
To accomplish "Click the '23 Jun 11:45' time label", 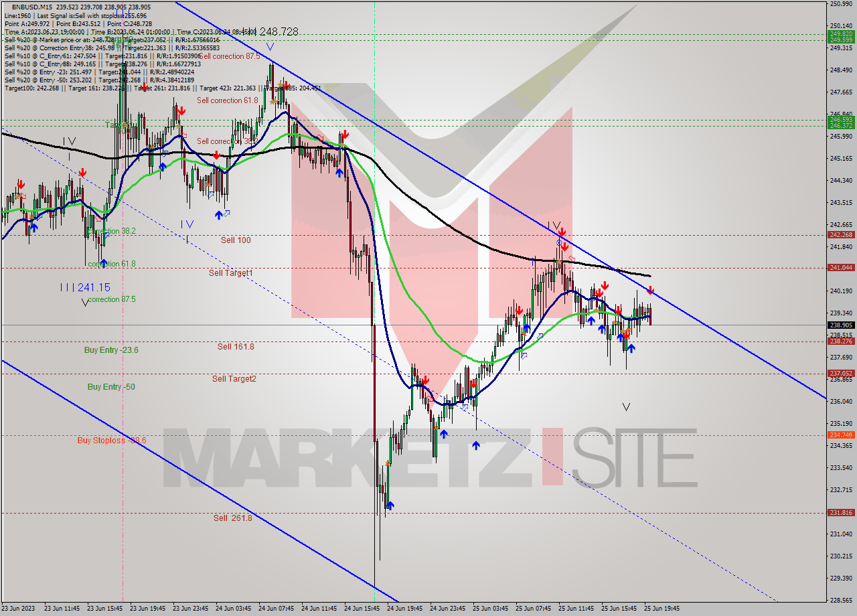I will (x=62, y=609).
